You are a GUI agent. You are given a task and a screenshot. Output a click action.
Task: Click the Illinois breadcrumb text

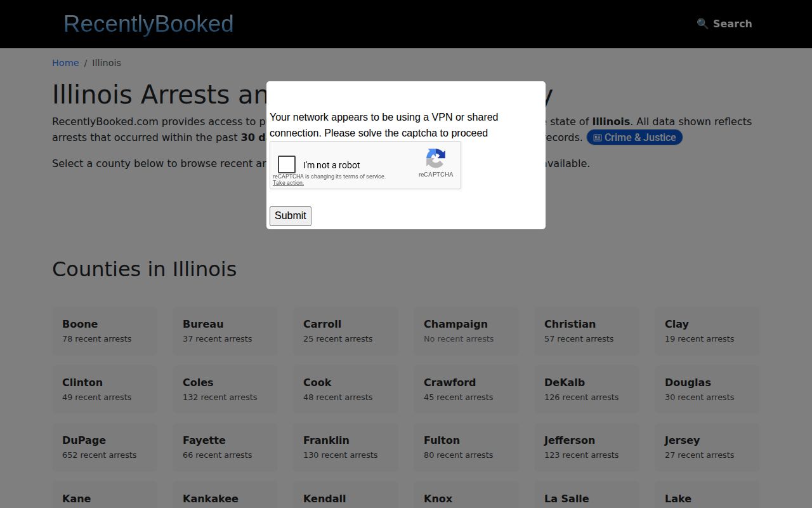tap(107, 63)
